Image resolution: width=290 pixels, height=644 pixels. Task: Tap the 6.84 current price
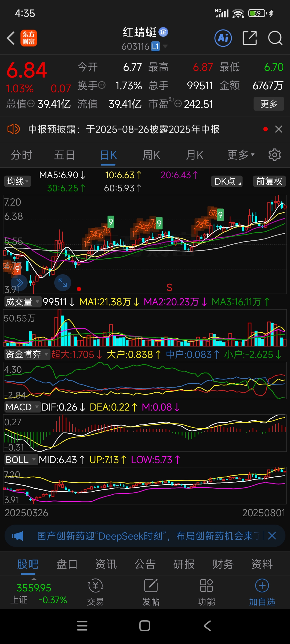[27, 70]
